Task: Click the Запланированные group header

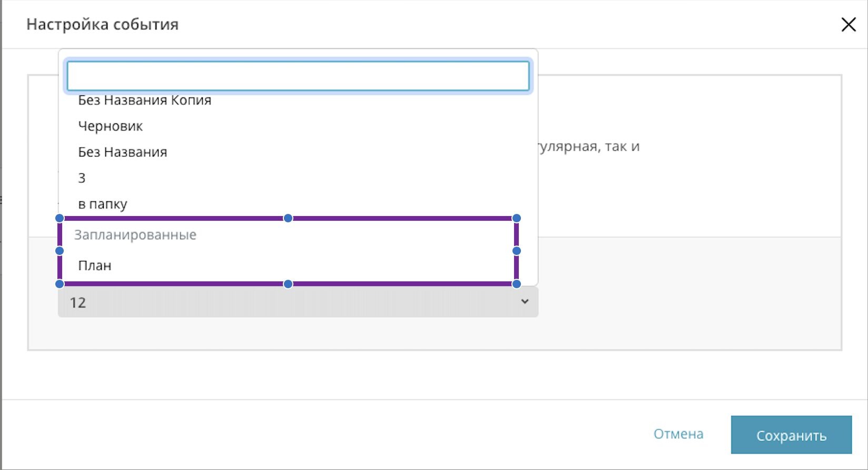Action: 135,235
